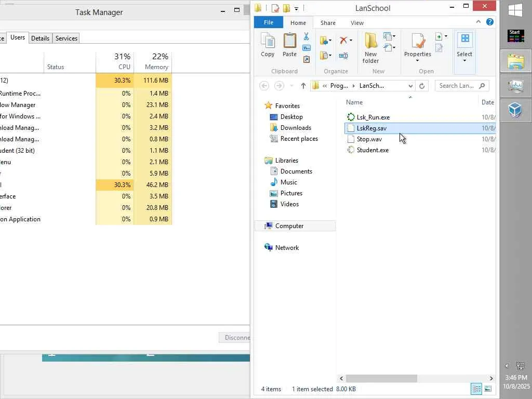Screen dimensions: 532x399
Task: Click the Rename icon in Organize
Action: (343, 56)
